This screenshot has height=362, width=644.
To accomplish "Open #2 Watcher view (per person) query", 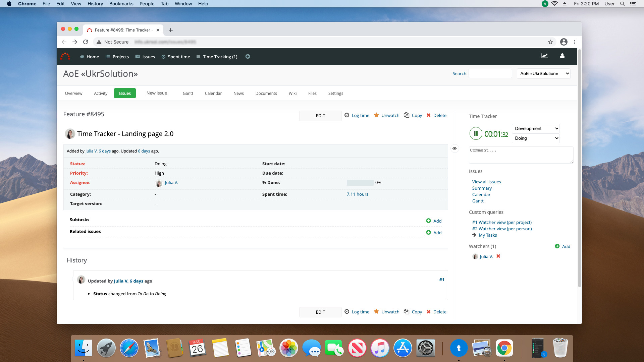I will click(x=502, y=229).
